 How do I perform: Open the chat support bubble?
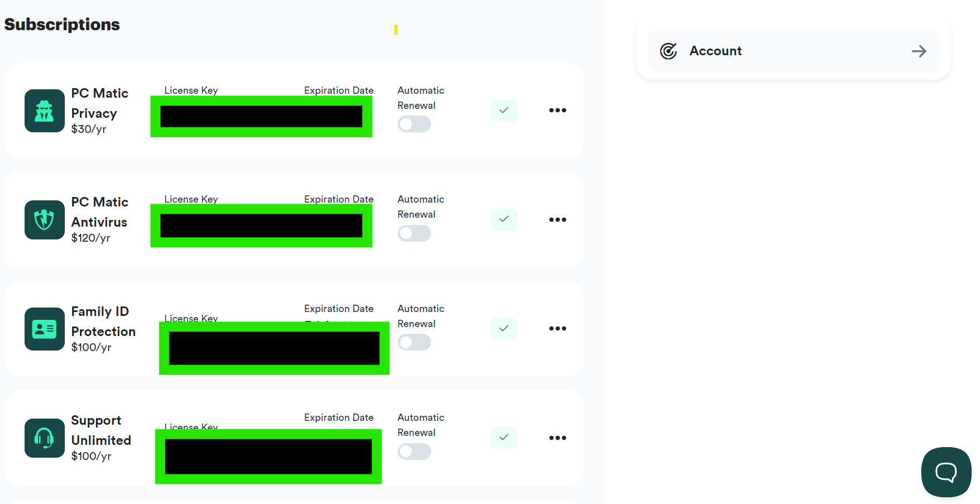(946, 472)
